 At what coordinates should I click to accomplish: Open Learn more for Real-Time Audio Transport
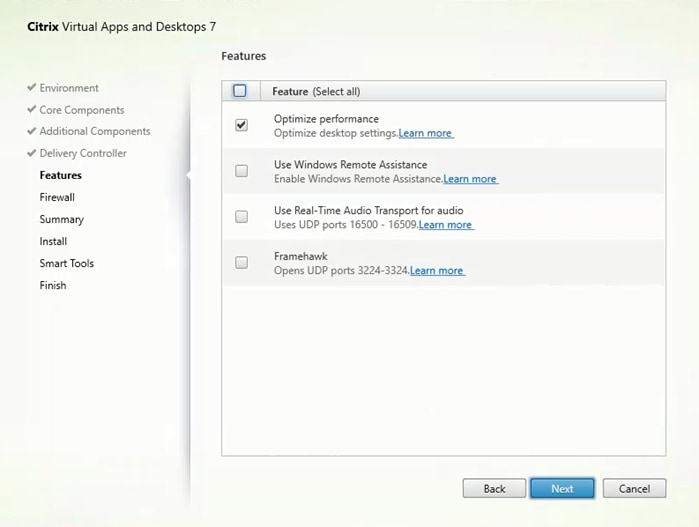coord(446,225)
